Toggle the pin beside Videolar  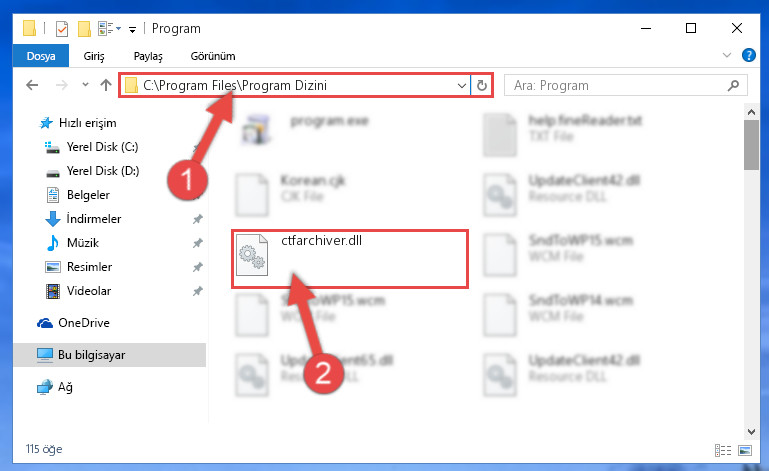[198, 291]
